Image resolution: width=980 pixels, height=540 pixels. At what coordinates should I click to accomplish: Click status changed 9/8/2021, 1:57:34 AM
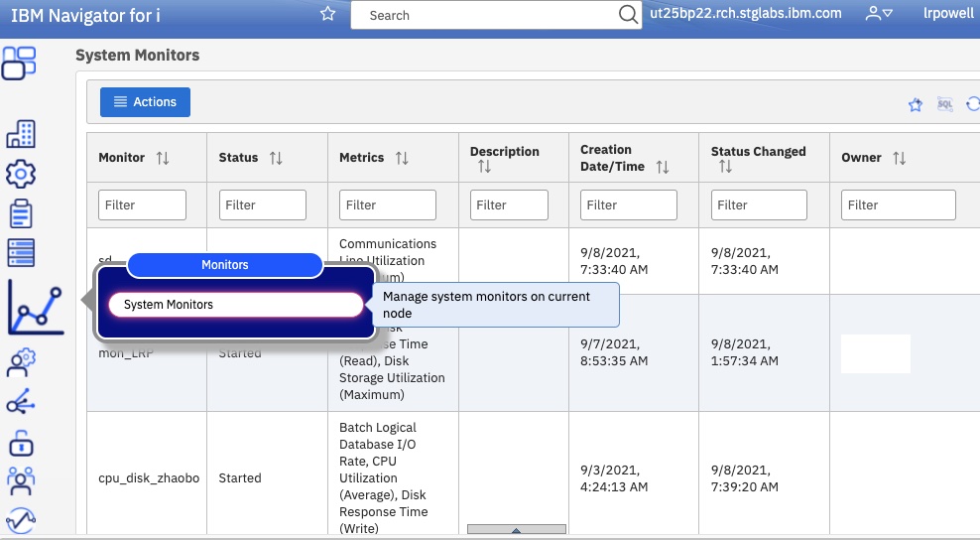point(744,352)
